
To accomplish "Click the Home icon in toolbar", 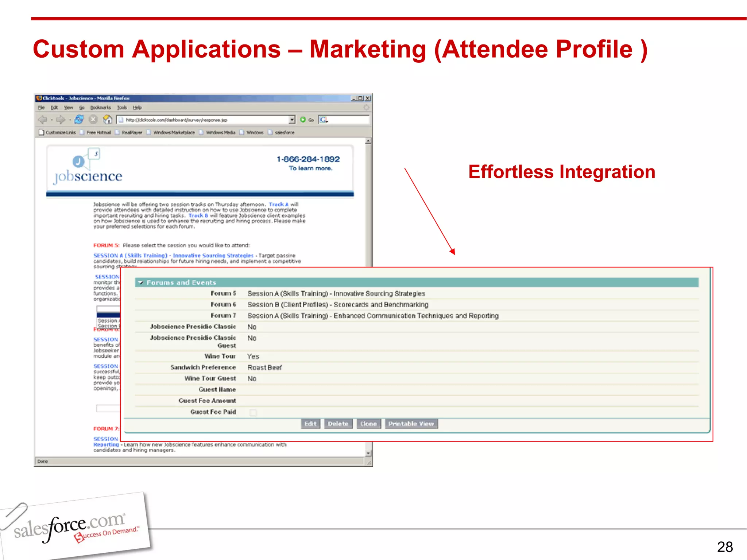I will coord(108,119).
